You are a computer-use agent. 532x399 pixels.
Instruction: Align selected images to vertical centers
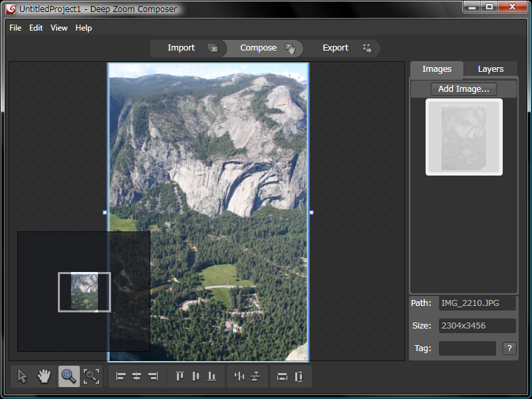(x=196, y=376)
